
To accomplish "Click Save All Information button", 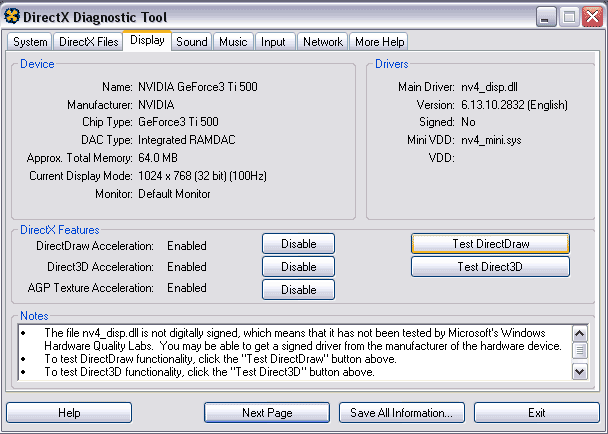I will (402, 413).
